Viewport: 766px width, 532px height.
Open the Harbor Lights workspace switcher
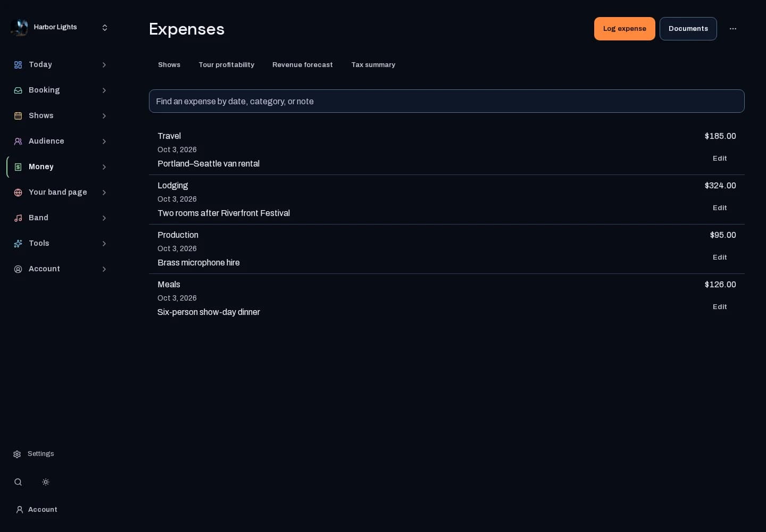(105, 28)
